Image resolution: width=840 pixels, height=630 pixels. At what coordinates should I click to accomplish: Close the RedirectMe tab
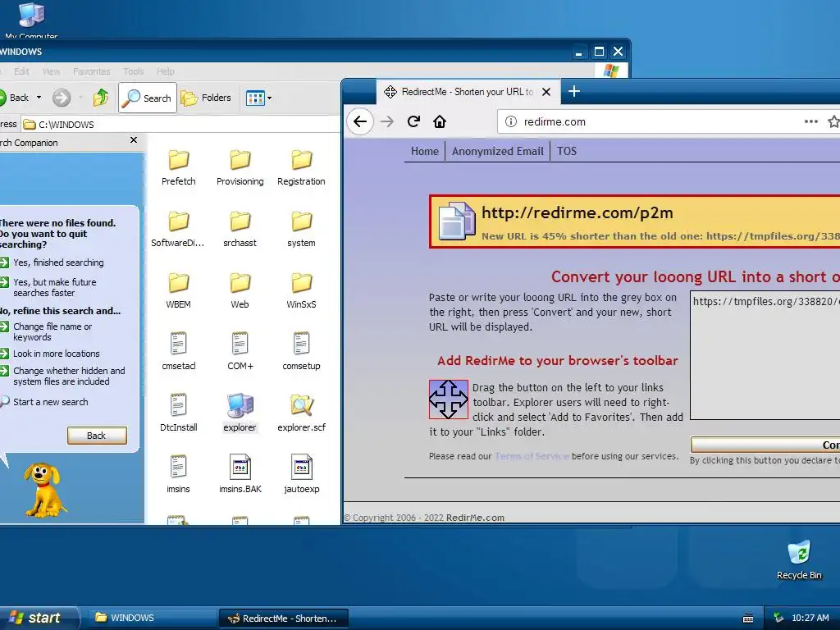tap(546, 92)
